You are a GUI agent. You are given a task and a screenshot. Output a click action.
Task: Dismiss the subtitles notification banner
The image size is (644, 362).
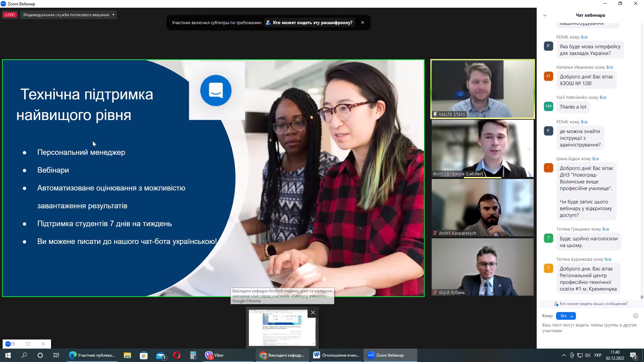pos(363,22)
